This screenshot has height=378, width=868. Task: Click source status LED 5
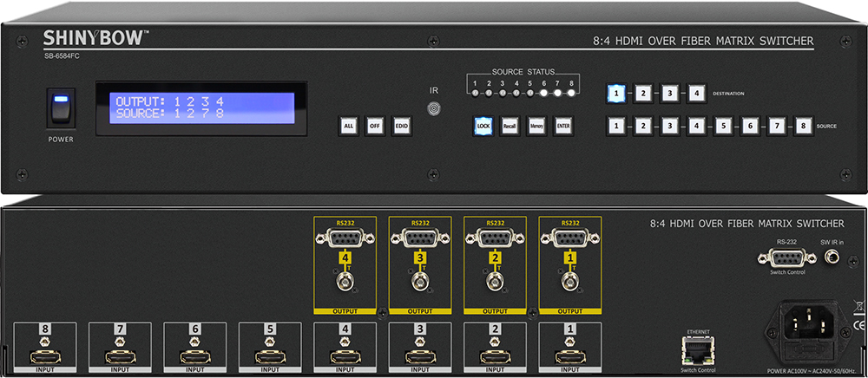click(x=529, y=93)
